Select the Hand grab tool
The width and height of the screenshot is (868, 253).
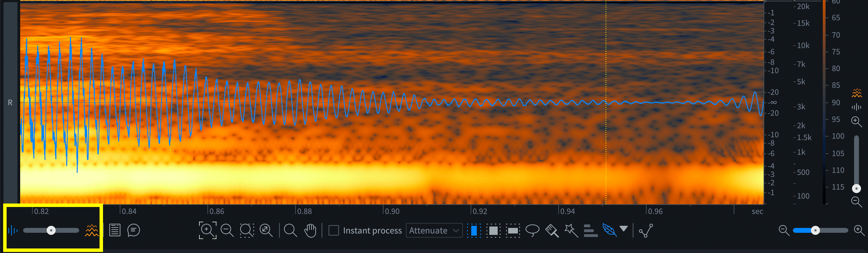310,230
